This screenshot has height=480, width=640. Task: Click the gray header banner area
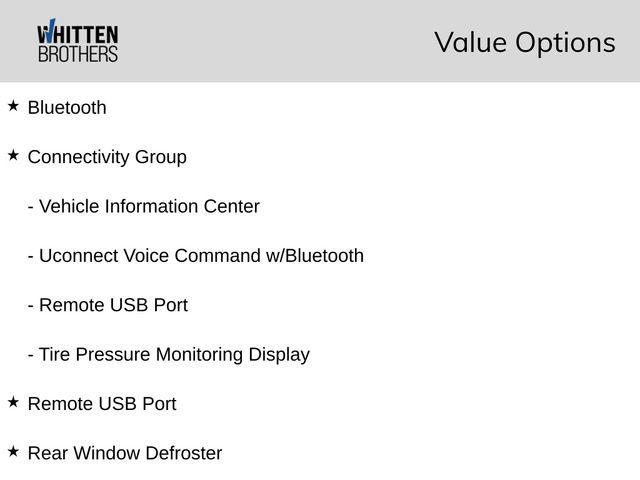320,41
